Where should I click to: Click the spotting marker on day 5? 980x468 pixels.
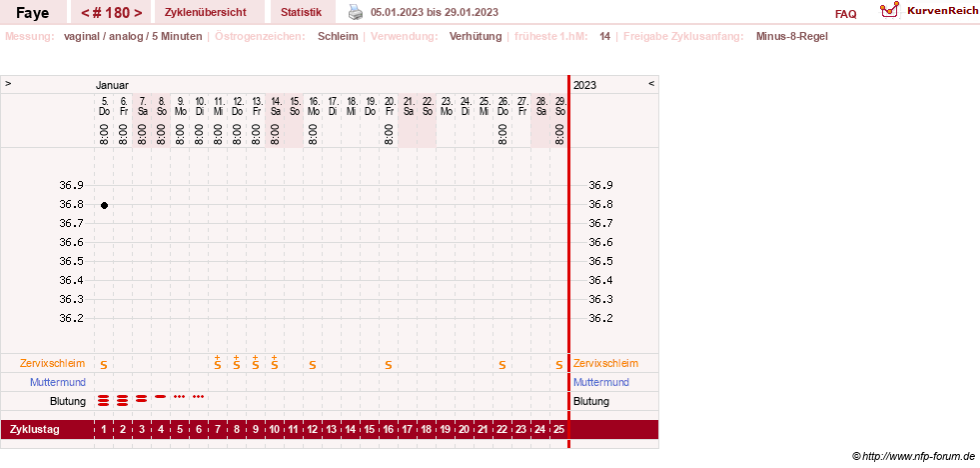pos(180,397)
